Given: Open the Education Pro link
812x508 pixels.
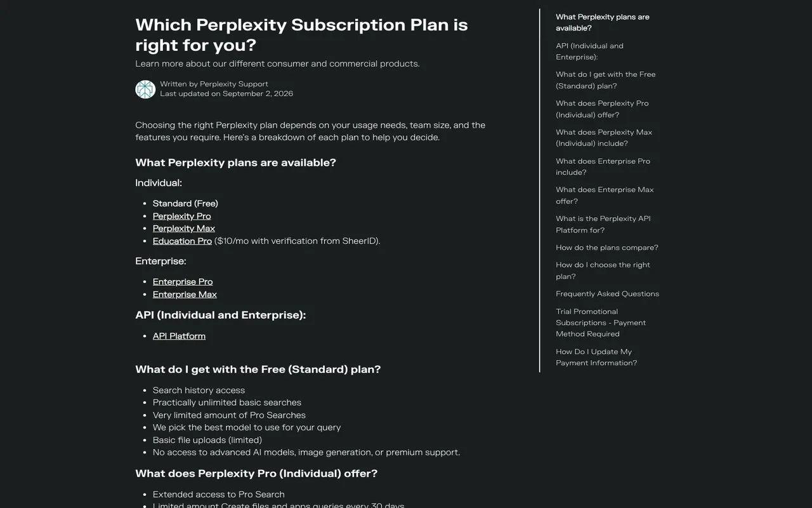Looking at the screenshot, I should [x=182, y=241].
